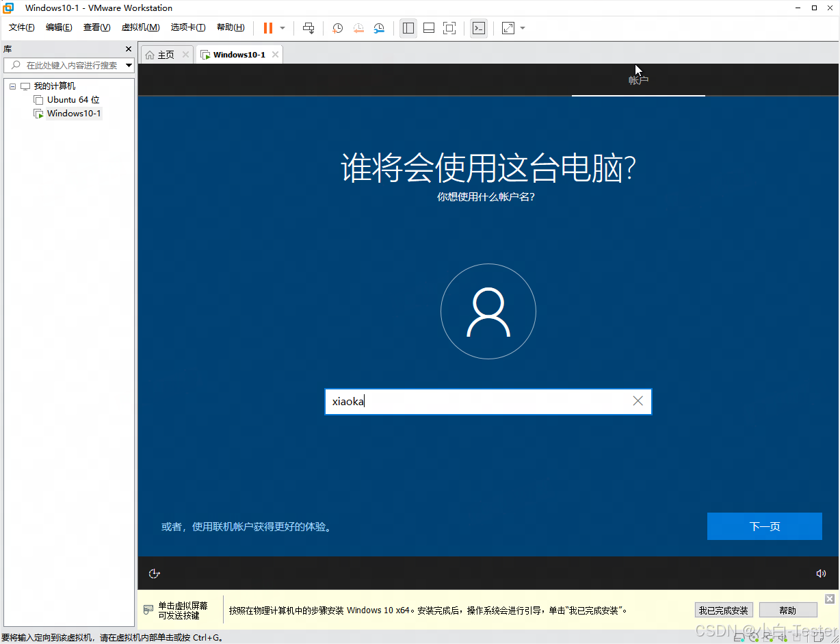Close the 库 library panel
The width and height of the screenshot is (840, 644).
point(129,49)
